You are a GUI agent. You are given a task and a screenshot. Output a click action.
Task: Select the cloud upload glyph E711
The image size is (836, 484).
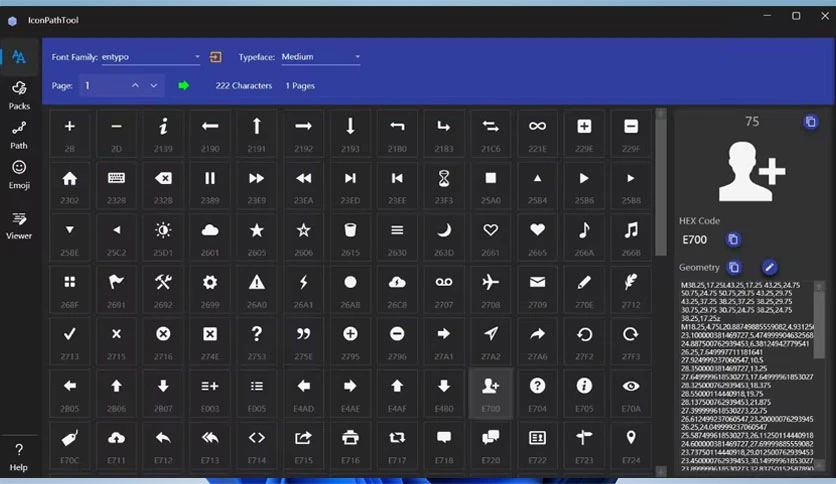coord(116,446)
